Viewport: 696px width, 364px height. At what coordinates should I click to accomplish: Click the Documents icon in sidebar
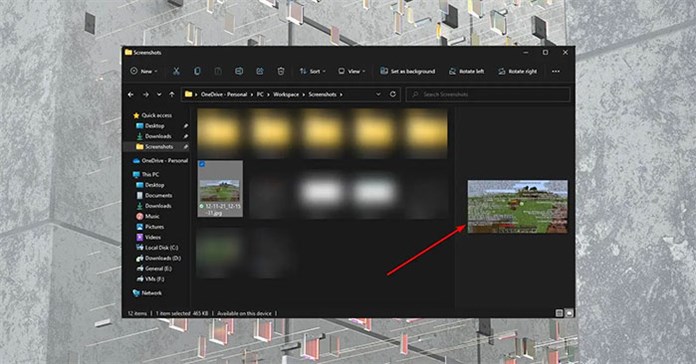point(140,195)
